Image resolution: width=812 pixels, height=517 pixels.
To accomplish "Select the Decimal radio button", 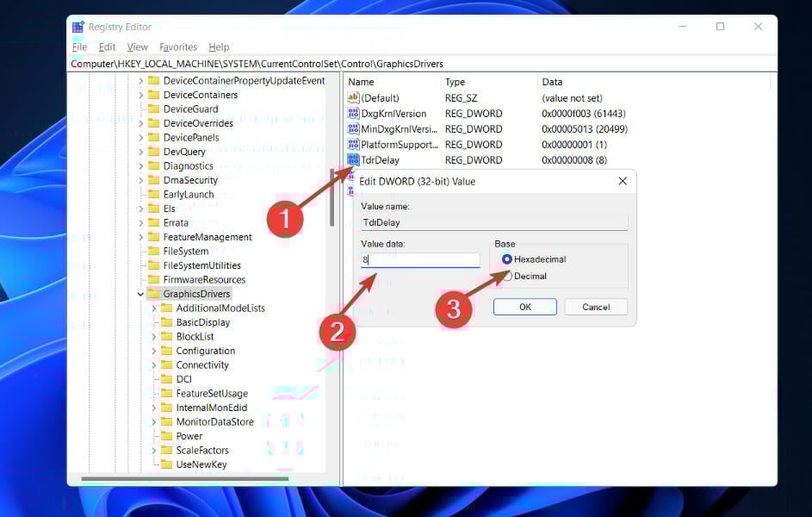I will coord(508,276).
